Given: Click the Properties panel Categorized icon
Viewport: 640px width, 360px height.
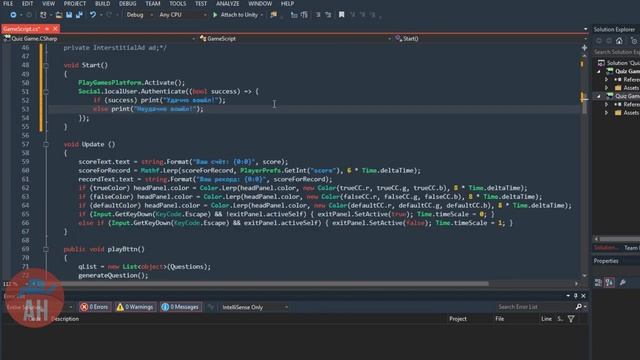Looking at the screenshot, I should pos(598,282).
